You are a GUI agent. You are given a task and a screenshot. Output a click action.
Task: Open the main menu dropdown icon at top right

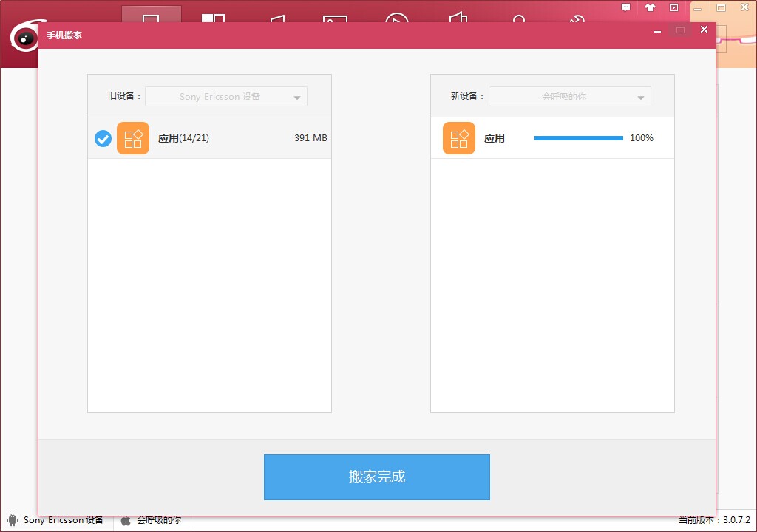(x=674, y=7)
